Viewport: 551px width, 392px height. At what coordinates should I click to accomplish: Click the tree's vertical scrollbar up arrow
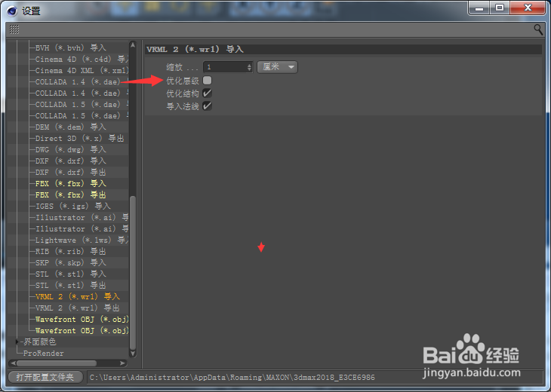point(133,45)
